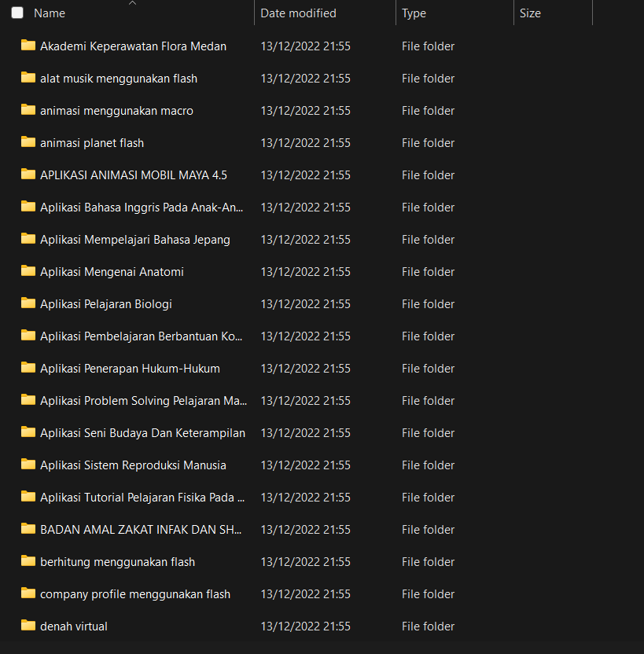Click the divider between Name and Date modified
This screenshot has width=644, height=654.
point(254,13)
